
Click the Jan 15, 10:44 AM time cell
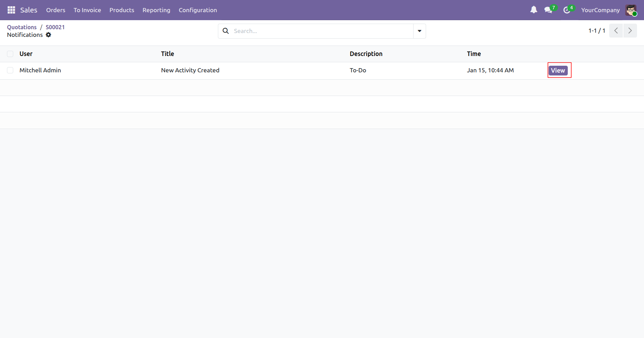click(490, 70)
